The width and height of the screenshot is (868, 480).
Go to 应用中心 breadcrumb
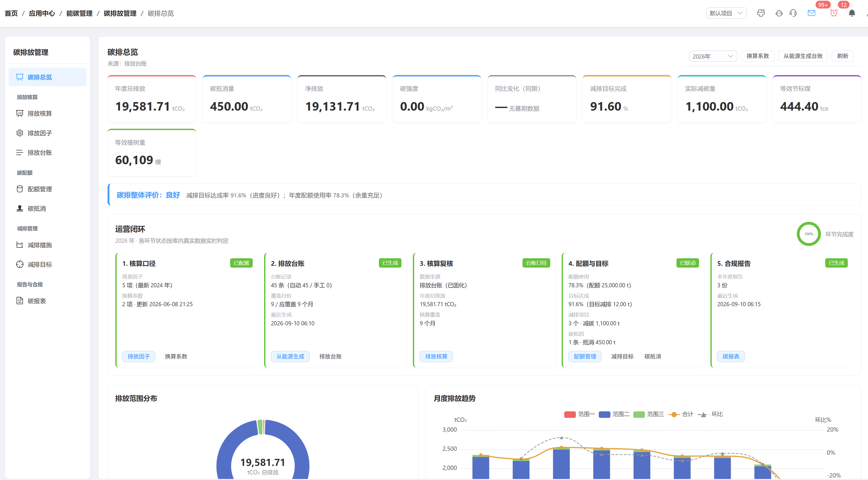point(42,13)
